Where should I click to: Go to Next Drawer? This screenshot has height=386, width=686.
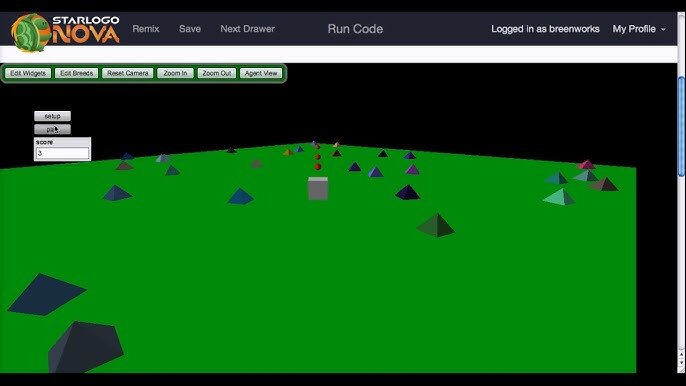point(248,29)
